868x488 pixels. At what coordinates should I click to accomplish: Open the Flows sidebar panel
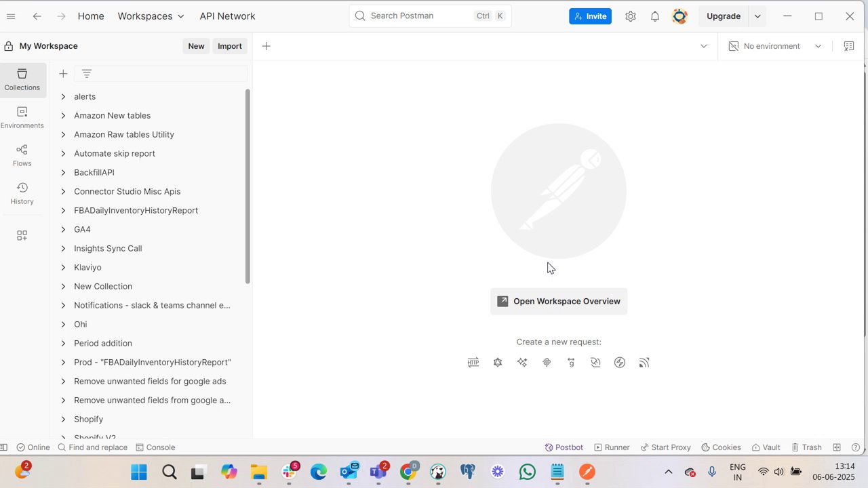tap(22, 155)
